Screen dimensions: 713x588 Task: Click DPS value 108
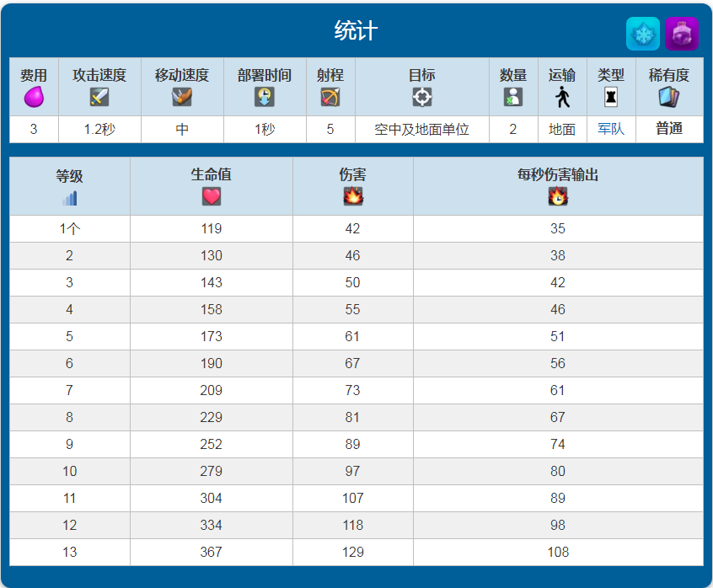tap(558, 552)
